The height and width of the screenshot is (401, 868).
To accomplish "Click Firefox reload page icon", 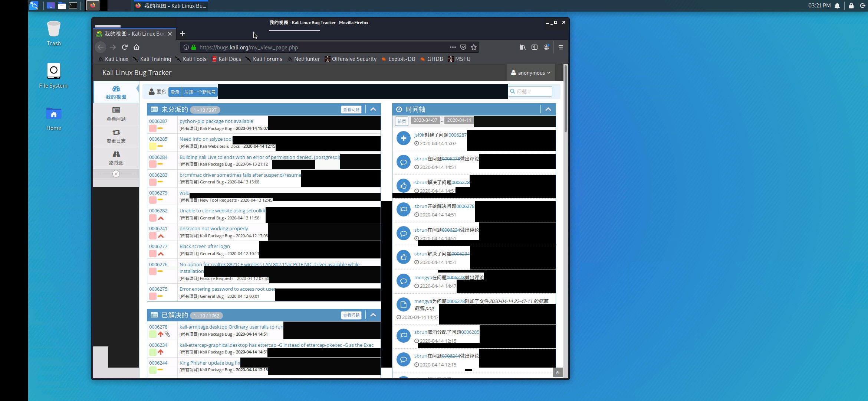I will point(125,47).
